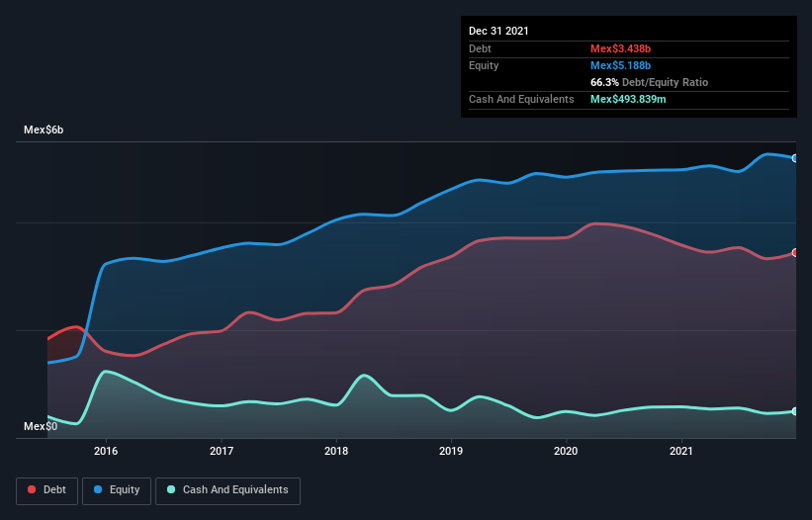Viewport: 812px width, 520px height.
Task: Toggle the Debt series legend button
Action: (47, 490)
